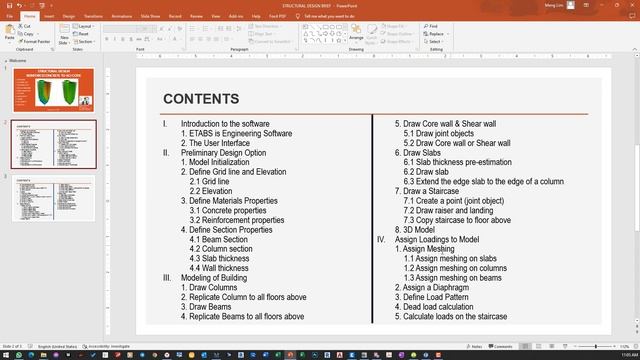Click the Ribbon Display Options icon
The width and height of the screenshot is (640, 360).
click(x=586, y=5)
